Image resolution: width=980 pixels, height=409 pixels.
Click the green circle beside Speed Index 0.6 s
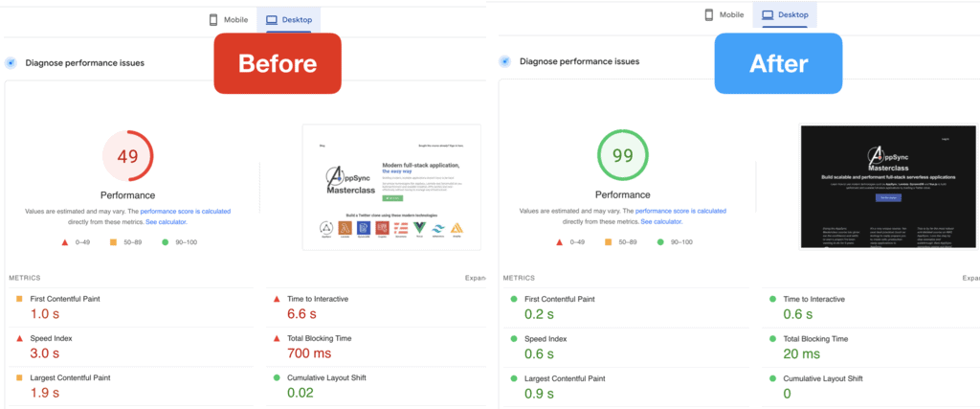pyautogui.click(x=515, y=339)
